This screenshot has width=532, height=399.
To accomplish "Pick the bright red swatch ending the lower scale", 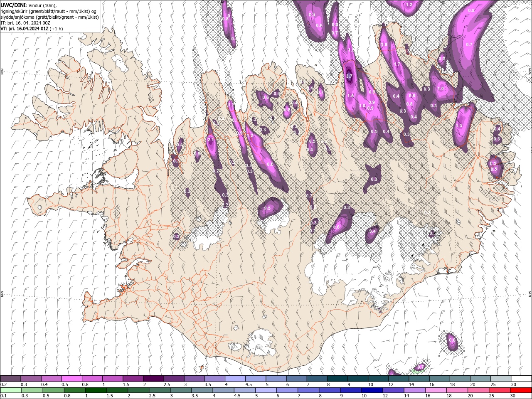I will pyautogui.click(x=520, y=390).
